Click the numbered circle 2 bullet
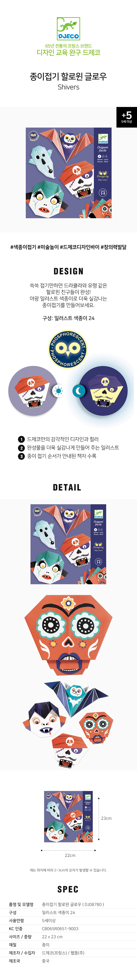The width and height of the screenshot is (137, 980). (22, 448)
